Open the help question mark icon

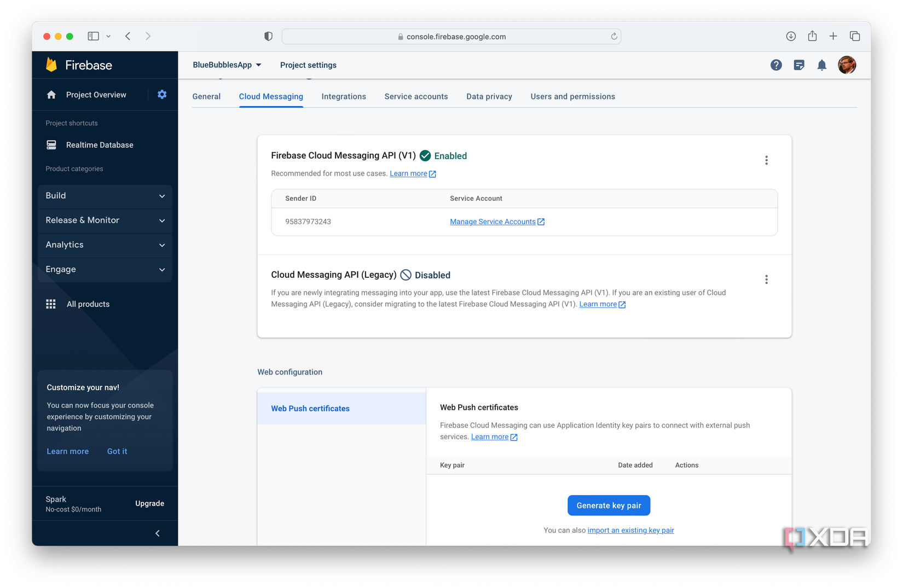(x=776, y=65)
